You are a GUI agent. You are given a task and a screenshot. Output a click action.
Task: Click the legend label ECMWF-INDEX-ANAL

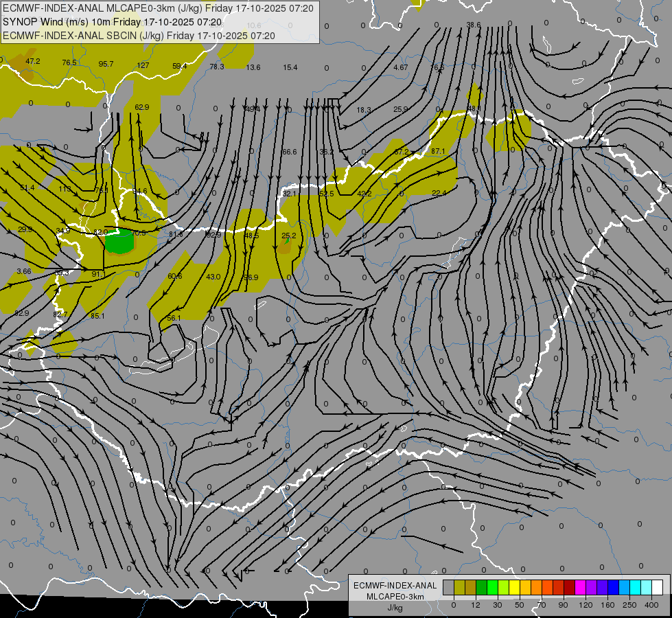395,586
